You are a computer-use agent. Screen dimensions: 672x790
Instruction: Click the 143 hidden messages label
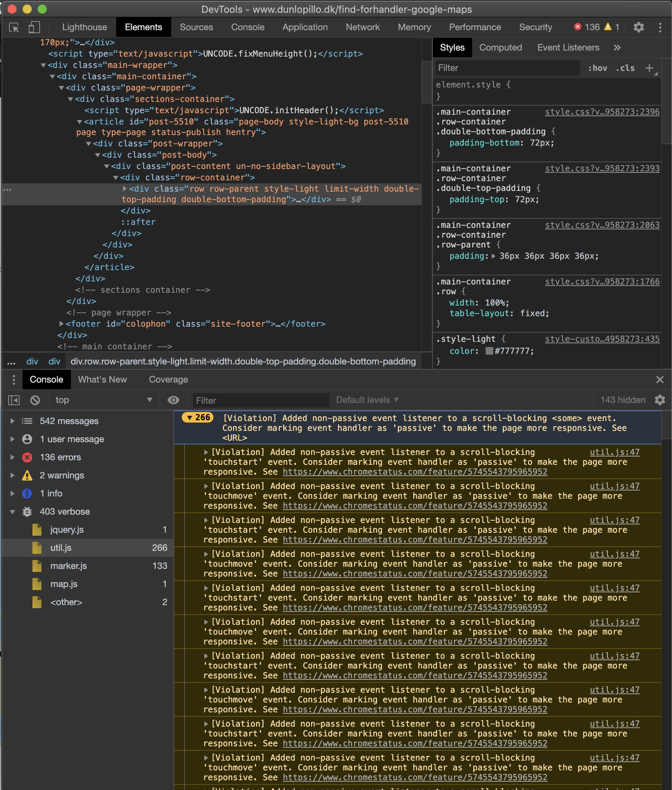pos(623,400)
